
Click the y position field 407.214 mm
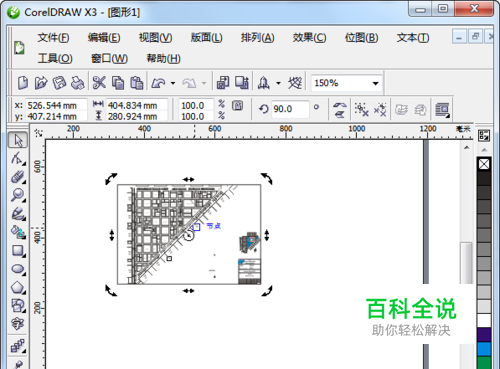point(56,116)
